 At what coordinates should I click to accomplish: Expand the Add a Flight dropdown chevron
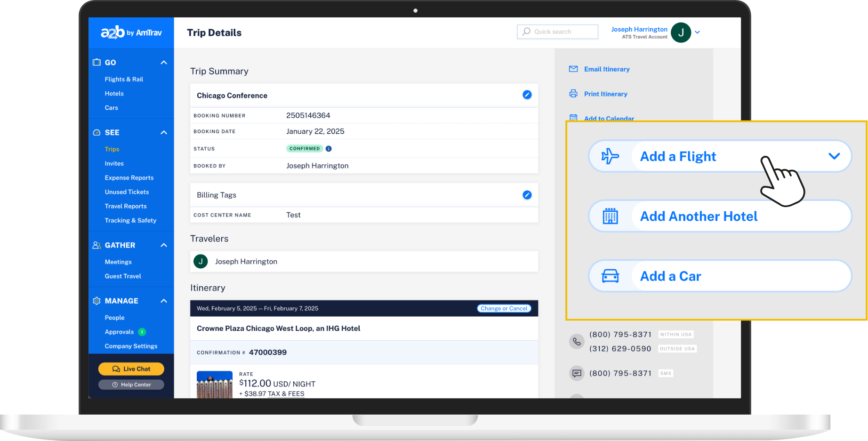point(834,156)
